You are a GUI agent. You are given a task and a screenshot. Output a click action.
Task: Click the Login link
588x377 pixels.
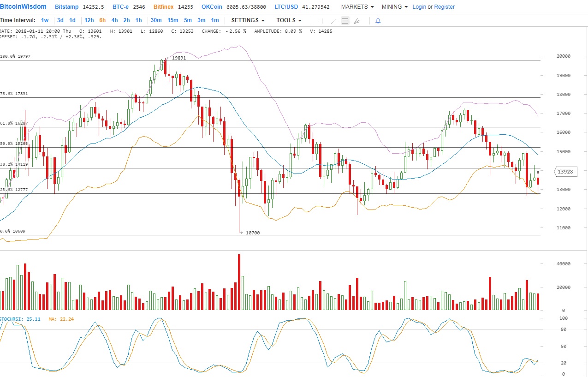click(419, 7)
